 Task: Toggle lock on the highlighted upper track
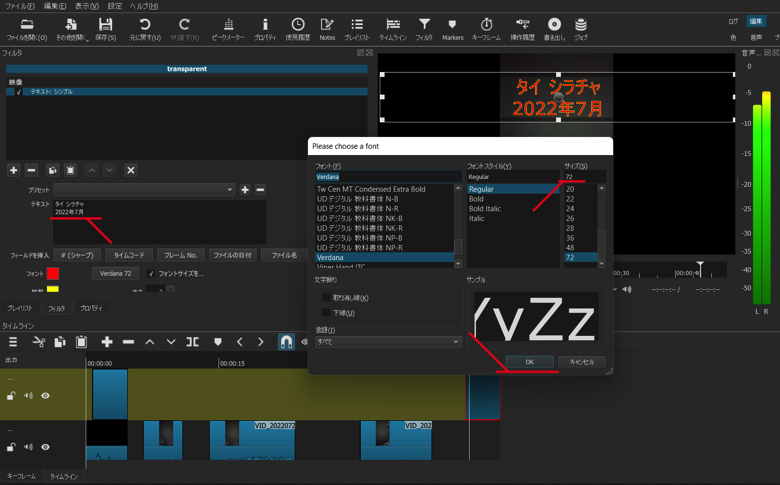point(11,396)
